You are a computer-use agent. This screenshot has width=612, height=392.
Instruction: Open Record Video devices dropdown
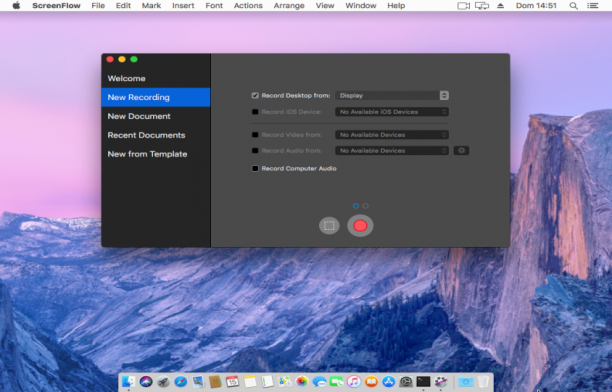392,135
